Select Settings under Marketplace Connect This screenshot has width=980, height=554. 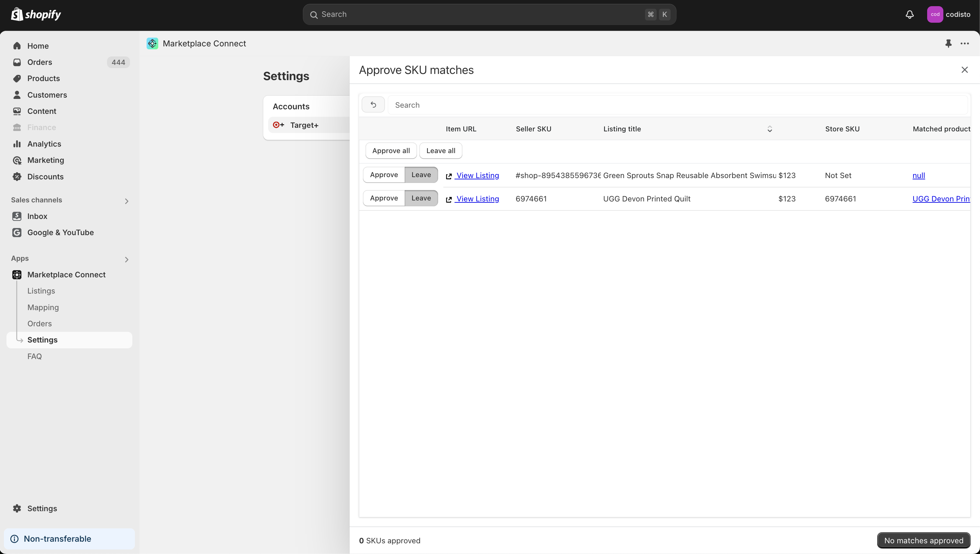(x=69, y=340)
